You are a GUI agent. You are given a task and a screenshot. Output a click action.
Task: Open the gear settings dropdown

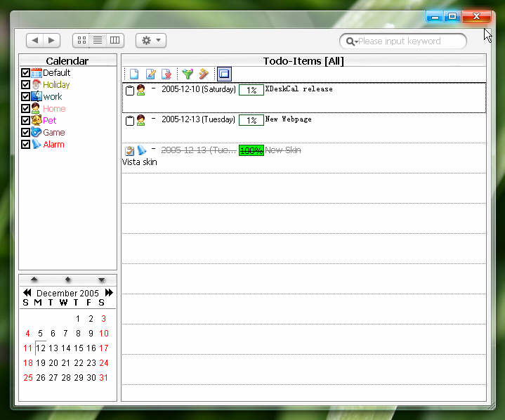151,40
